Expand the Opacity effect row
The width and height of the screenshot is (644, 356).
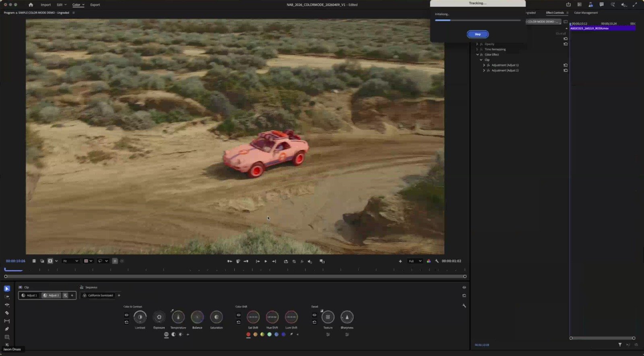pos(477,44)
